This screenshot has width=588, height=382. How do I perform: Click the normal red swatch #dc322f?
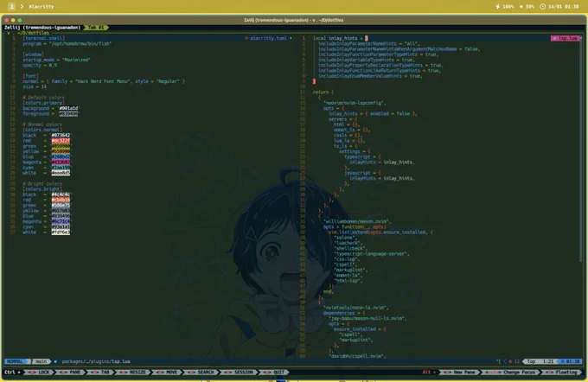coord(61,141)
